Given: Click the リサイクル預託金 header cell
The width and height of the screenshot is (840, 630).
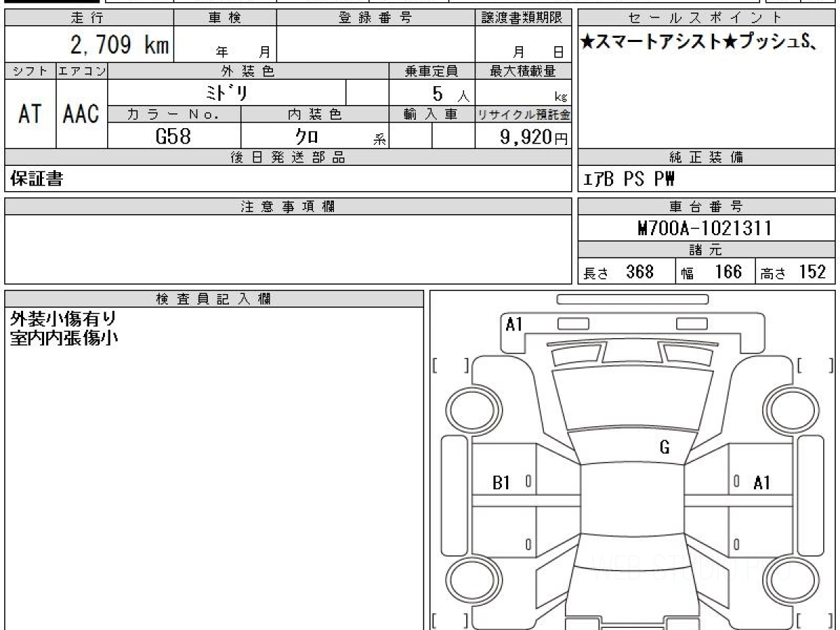Looking at the screenshot, I should click(x=524, y=114).
